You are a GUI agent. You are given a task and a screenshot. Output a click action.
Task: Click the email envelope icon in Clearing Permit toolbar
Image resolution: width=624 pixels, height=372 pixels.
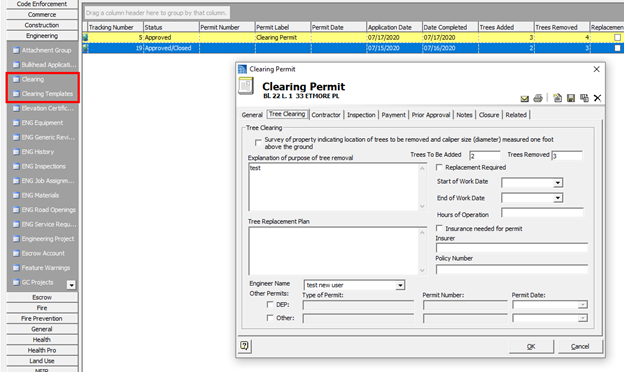525,98
